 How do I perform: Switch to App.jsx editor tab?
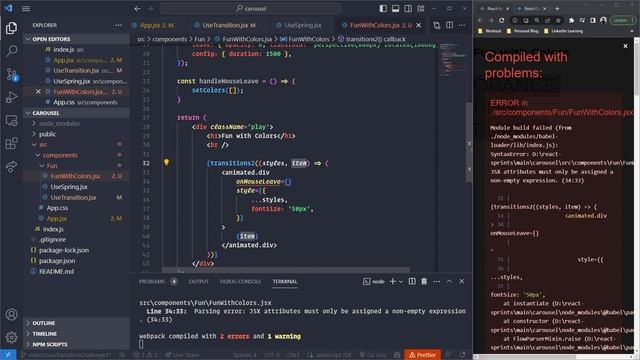157,25
